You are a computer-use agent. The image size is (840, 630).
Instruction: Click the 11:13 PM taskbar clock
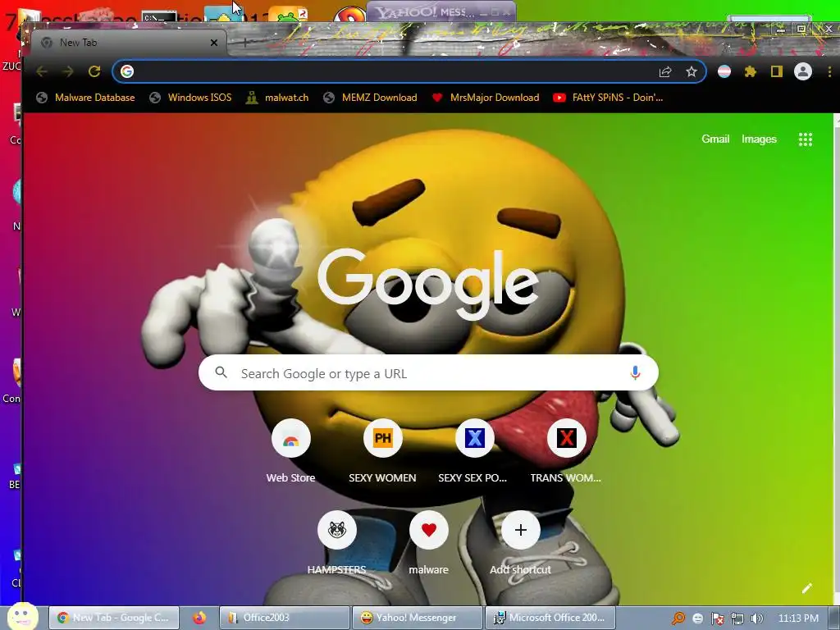(798, 619)
